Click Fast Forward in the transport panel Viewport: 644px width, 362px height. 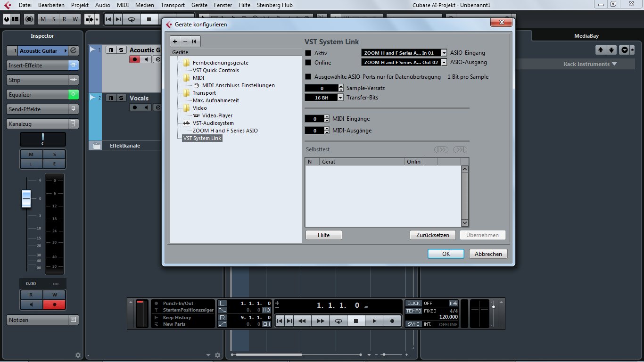coord(320,321)
